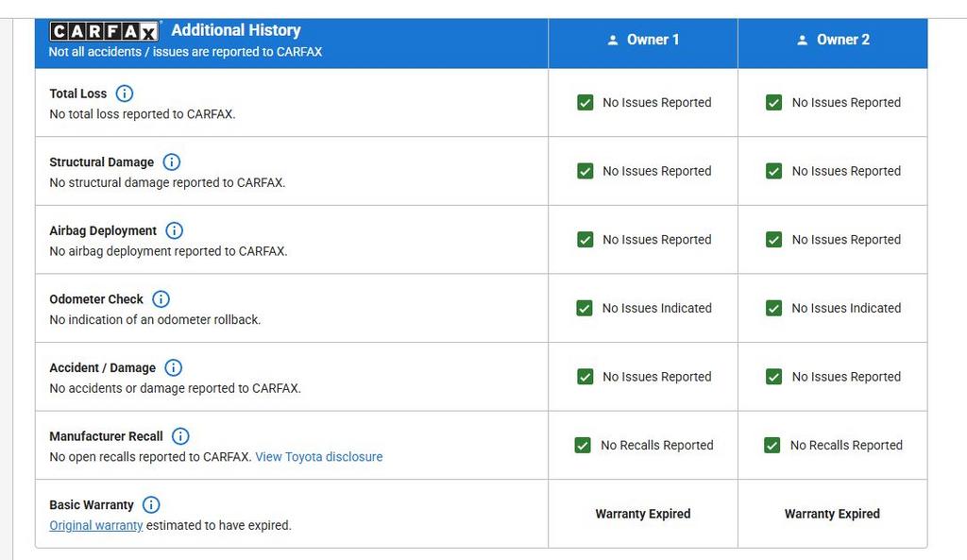The height and width of the screenshot is (560, 967).
Task: Open the Original warranty link
Action: point(96,525)
